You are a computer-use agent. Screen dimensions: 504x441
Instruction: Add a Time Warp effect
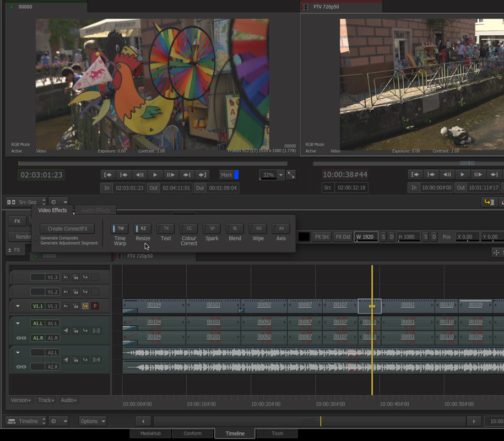[120, 228]
